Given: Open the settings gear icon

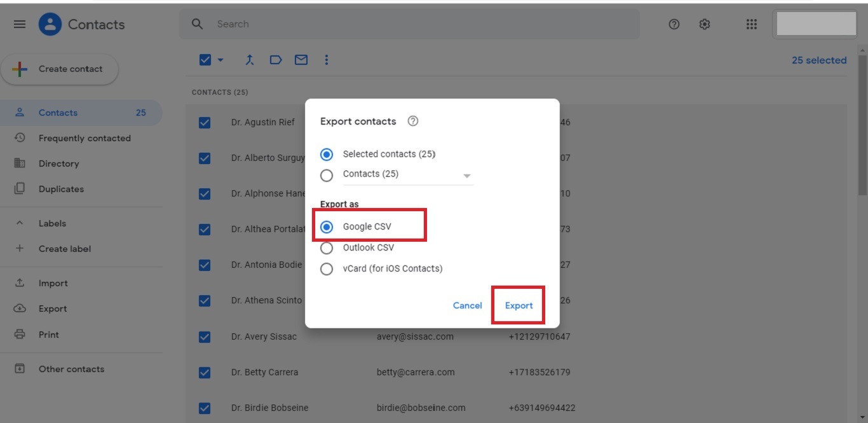Looking at the screenshot, I should pyautogui.click(x=704, y=24).
